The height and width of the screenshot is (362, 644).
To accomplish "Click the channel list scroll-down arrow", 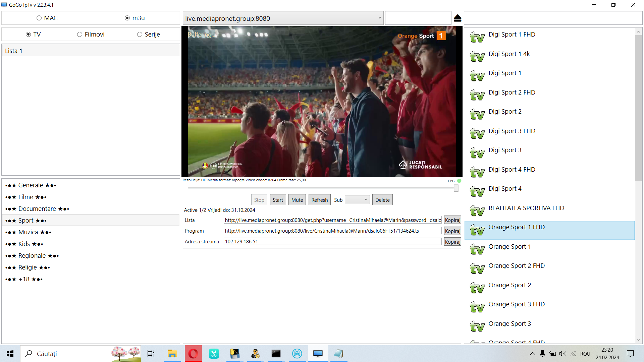I will [x=638, y=340].
